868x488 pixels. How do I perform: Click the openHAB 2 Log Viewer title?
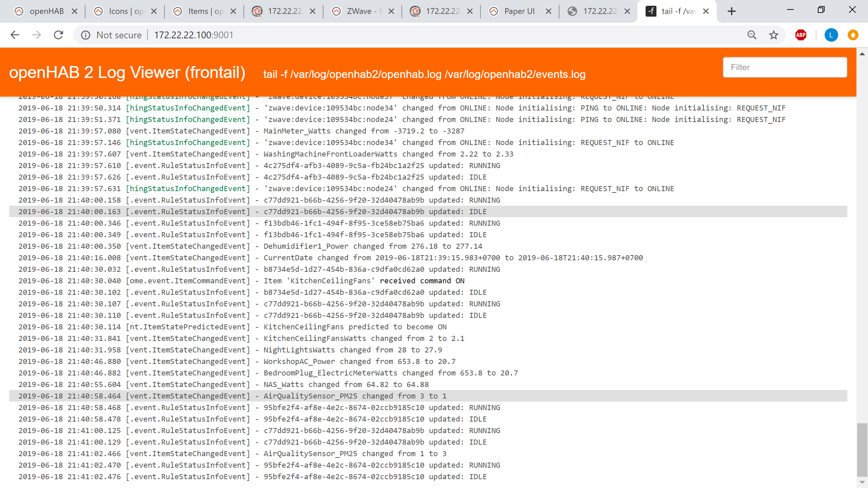point(127,73)
